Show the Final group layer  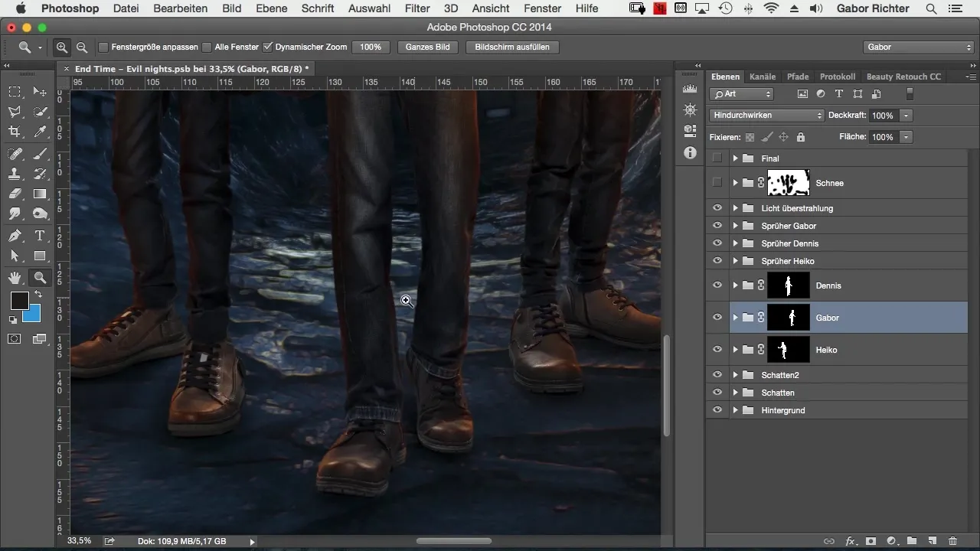coord(717,158)
